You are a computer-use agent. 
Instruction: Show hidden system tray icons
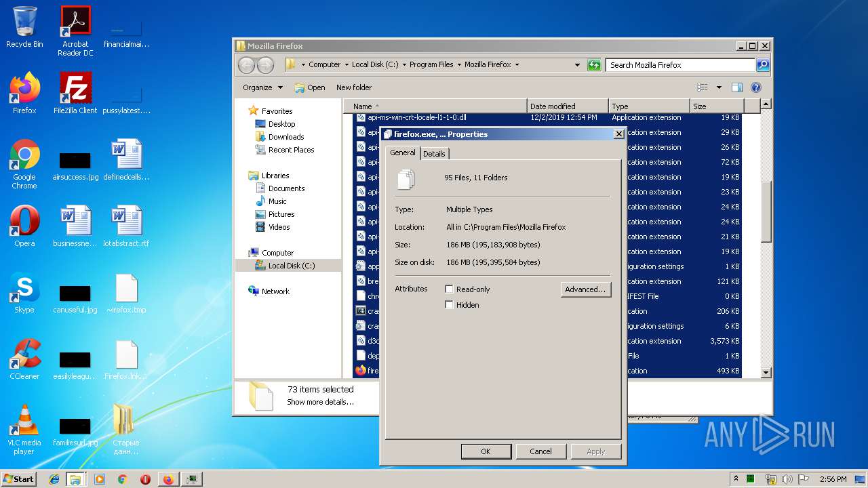point(736,479)
